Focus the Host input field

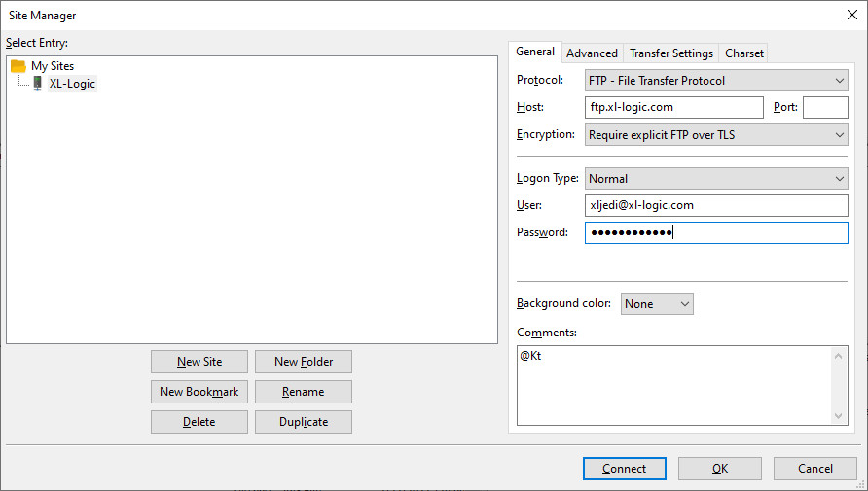(674, 108)
